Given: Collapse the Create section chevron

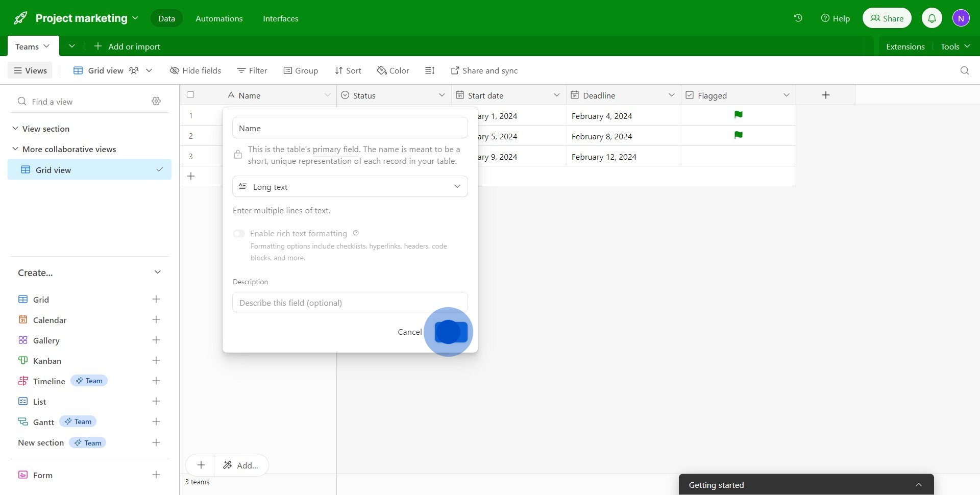Looking at the screenshot, I should (158, 273).
